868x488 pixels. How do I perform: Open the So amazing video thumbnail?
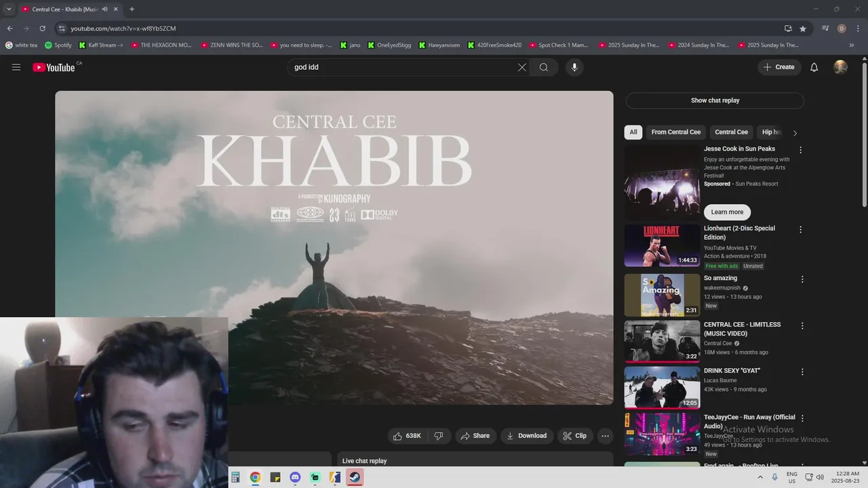pos(662,295)
